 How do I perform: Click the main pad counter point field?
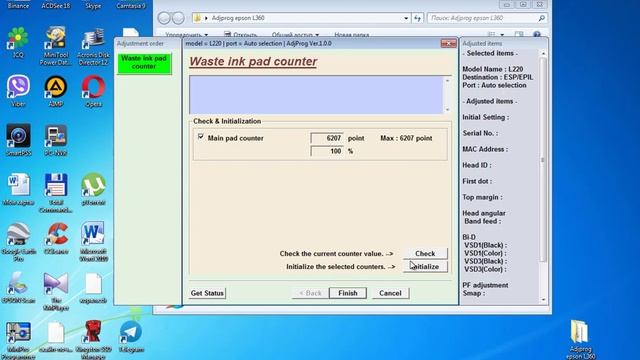(327, 138)
